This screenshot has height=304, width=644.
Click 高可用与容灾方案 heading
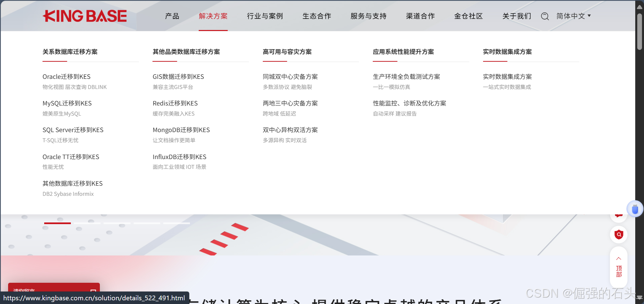tap(287, 52)
